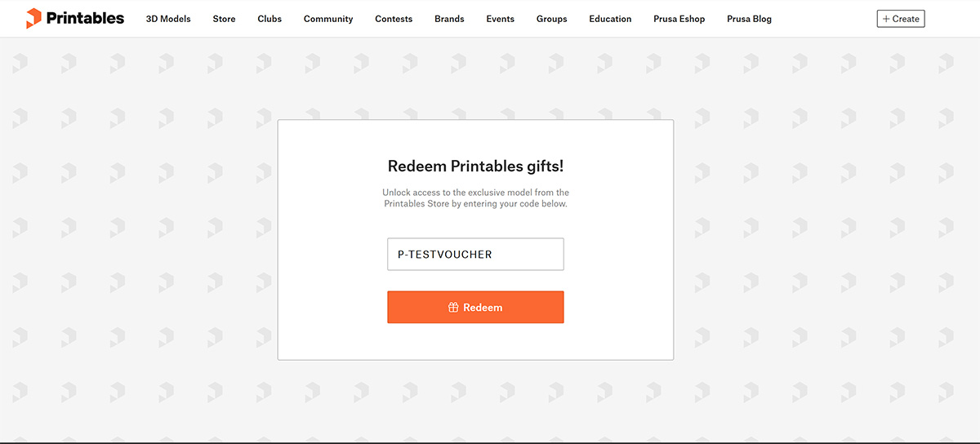The height and width of the screenshot is (444, 980).
Task: Click the Printables wordmark text
Action: 86,18
